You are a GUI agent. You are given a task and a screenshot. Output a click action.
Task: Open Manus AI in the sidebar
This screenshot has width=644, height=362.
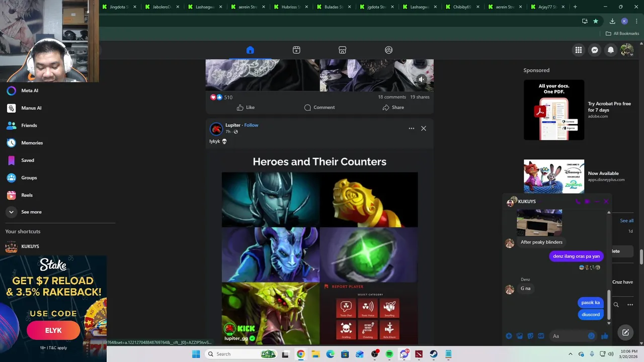click(x=31, y=108)
